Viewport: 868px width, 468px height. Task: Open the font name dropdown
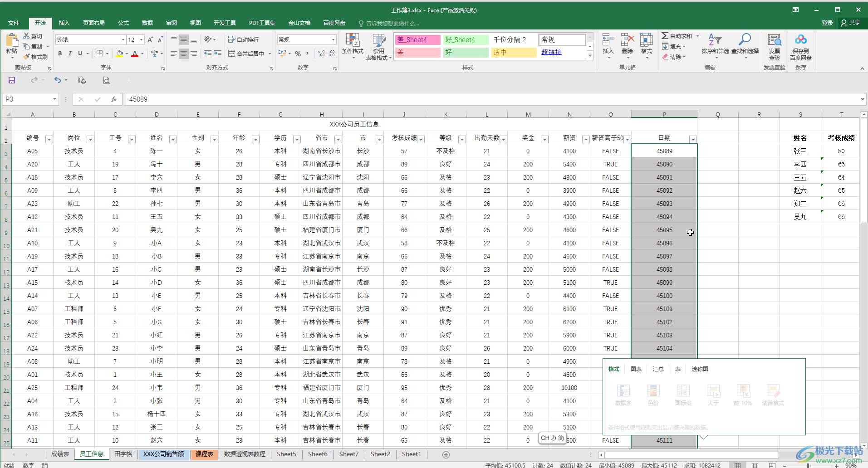[123, 40]
